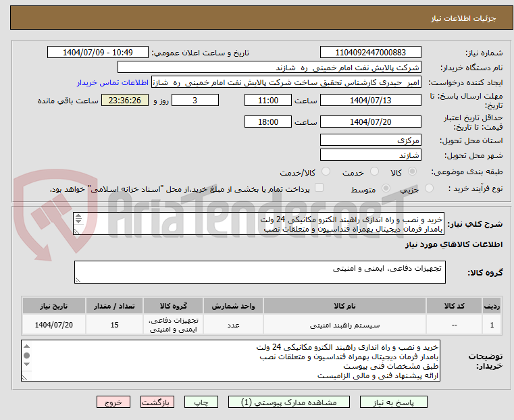This screenshot has height=420, width=514.
Task: Click the remaining days field showing 3
Action: pyautogui.click(x=195, y=100)
